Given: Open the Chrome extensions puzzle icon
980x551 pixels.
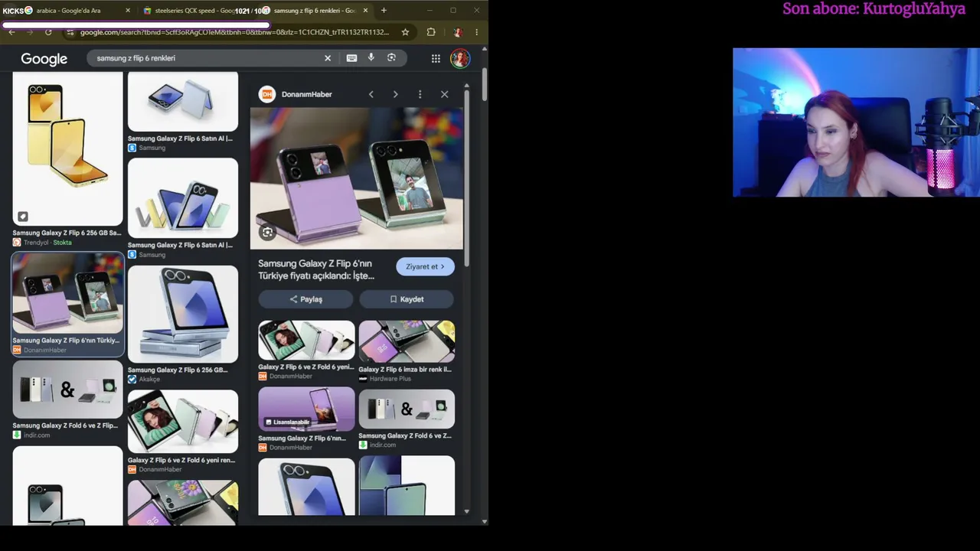Looking at the screenshot, I should [x=431, y=32].
